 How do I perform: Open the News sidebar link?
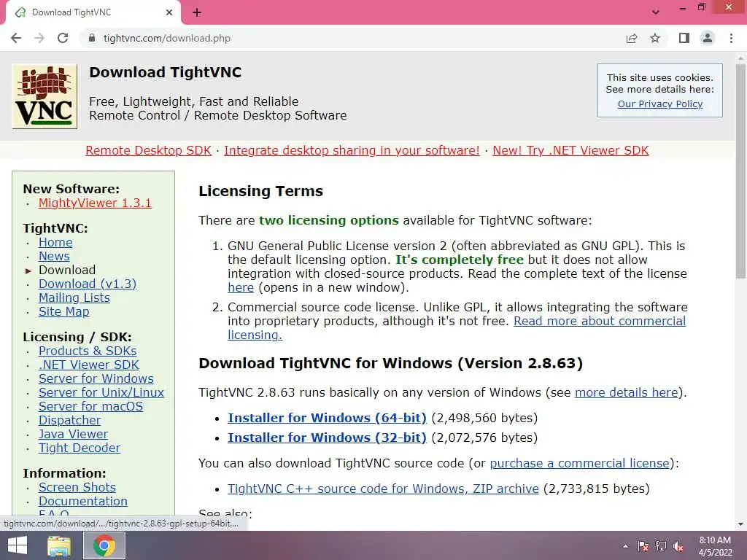point(54,256)
